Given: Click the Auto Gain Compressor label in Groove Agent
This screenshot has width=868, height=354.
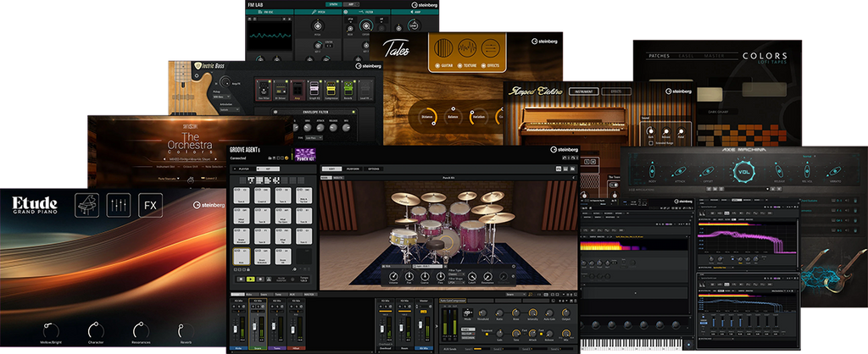Looking at the screenshot, I should [x=454, y=301].
